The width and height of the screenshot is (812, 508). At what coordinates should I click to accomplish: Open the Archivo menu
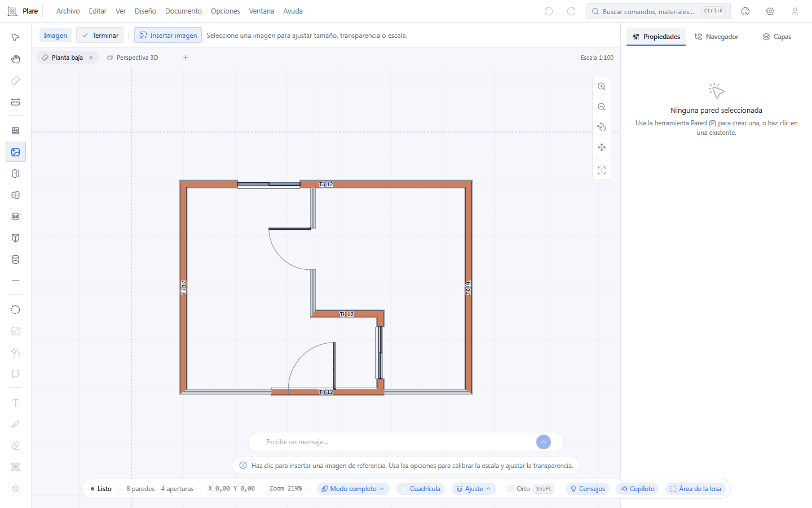68,11
